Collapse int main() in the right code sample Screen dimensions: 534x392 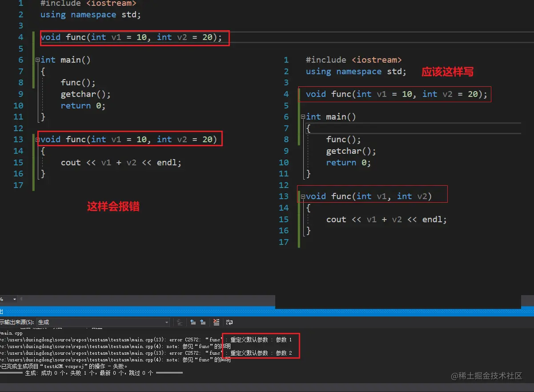[303, 117]
